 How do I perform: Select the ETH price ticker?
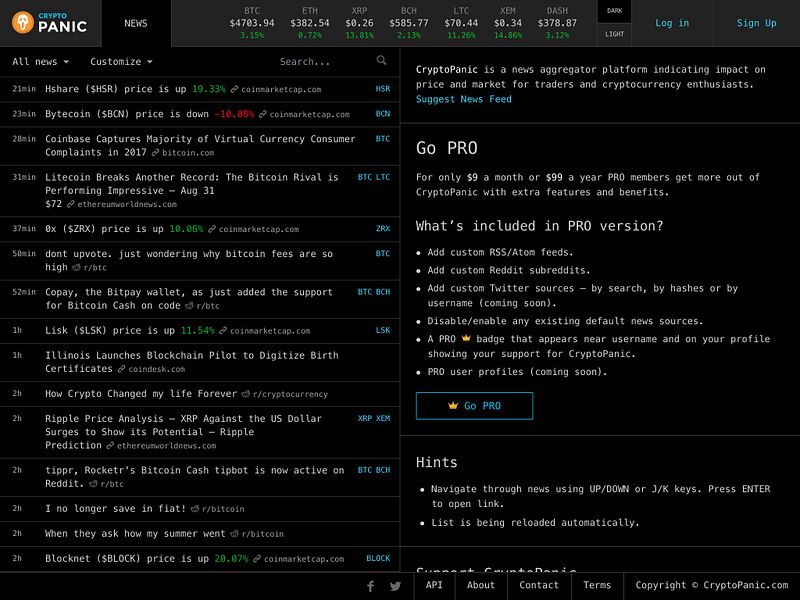click(310, 23)
